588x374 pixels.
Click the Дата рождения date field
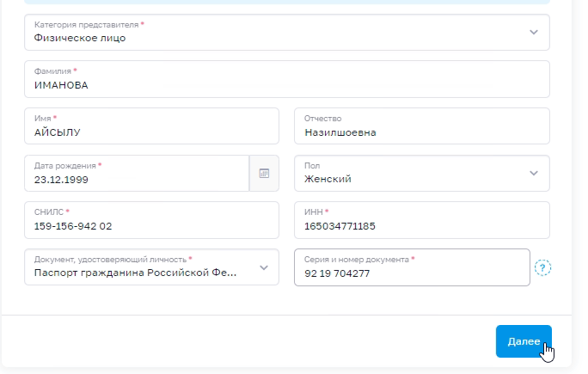pos(137,174)
